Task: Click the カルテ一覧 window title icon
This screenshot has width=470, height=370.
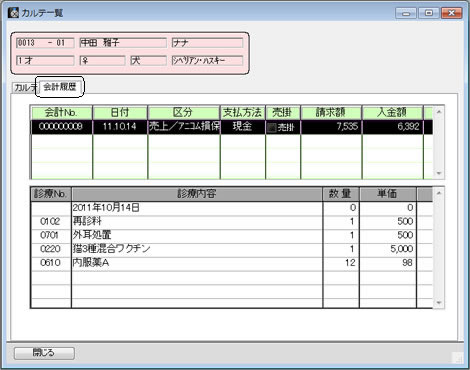Action: point(13,13)
